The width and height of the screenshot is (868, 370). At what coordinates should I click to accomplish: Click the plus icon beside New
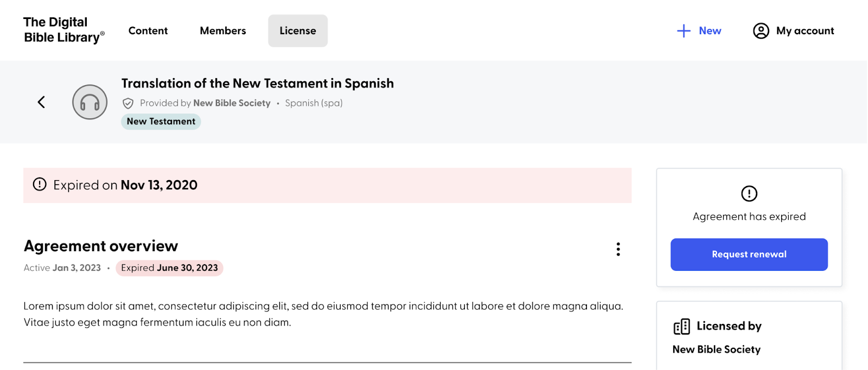tap(684, 31)
